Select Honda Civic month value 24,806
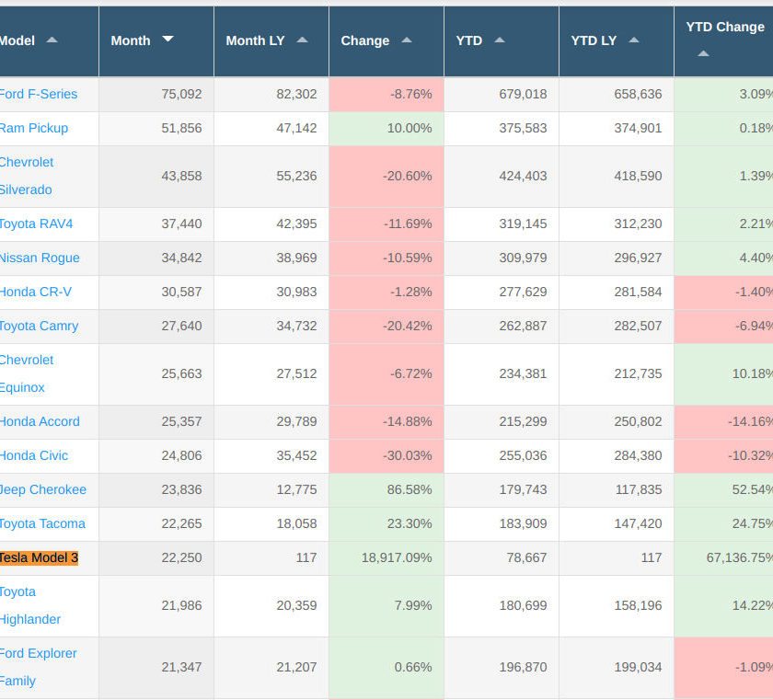This screenshot has width=773, height=700. tap(181, 455)
